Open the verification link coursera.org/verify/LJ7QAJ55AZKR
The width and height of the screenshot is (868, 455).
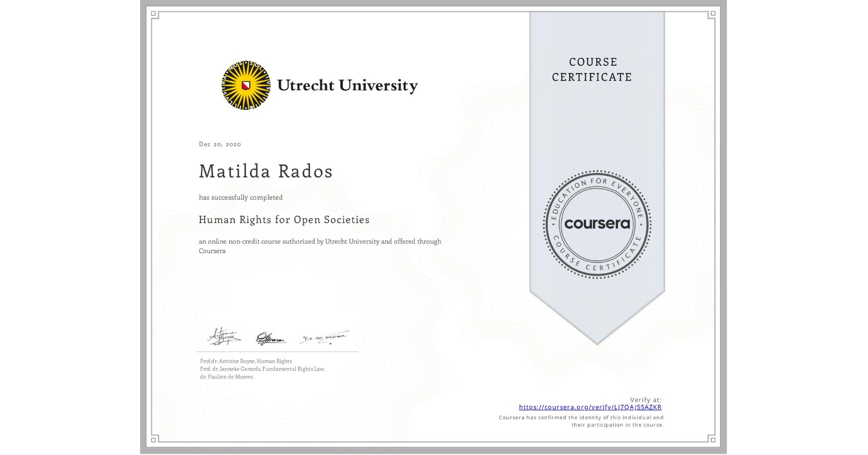(590, 407)
